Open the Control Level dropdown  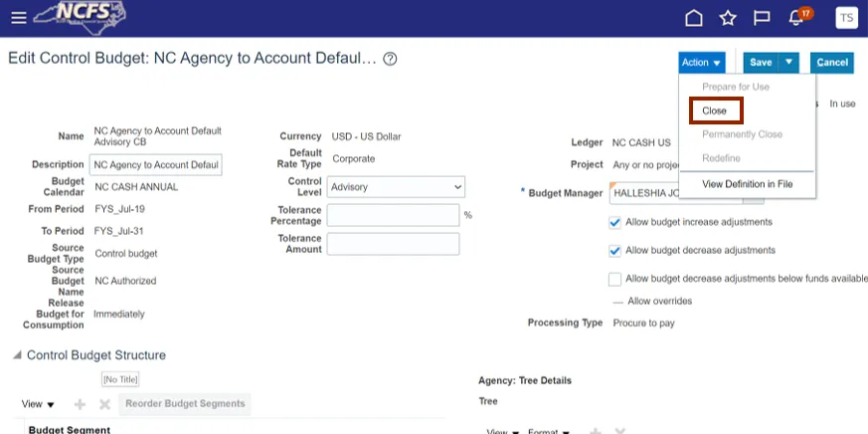396,187
